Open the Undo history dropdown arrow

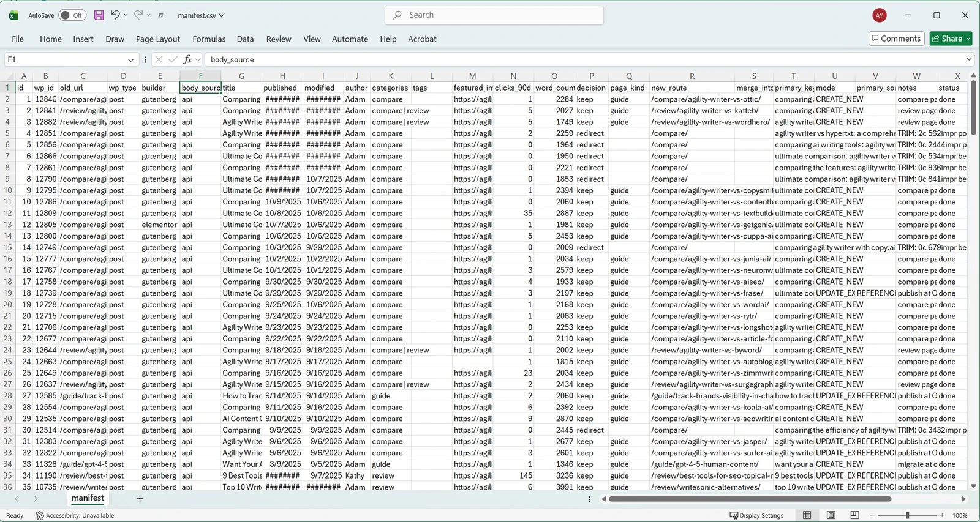pyautogui.click(x=126, y=15)
